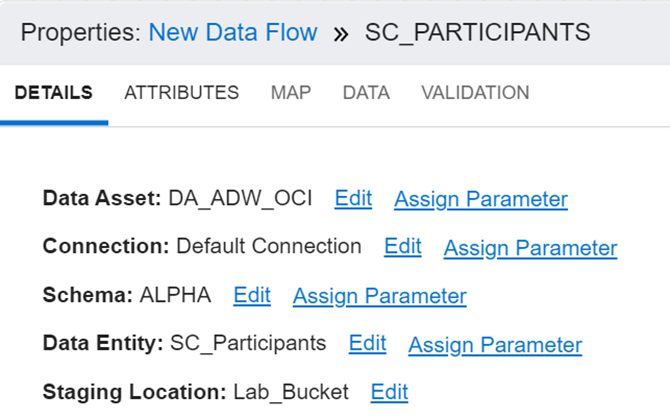Click the Lab_Bucket staging location value
This screenshot has width=670, height=420.
click(x=290, y=392)
